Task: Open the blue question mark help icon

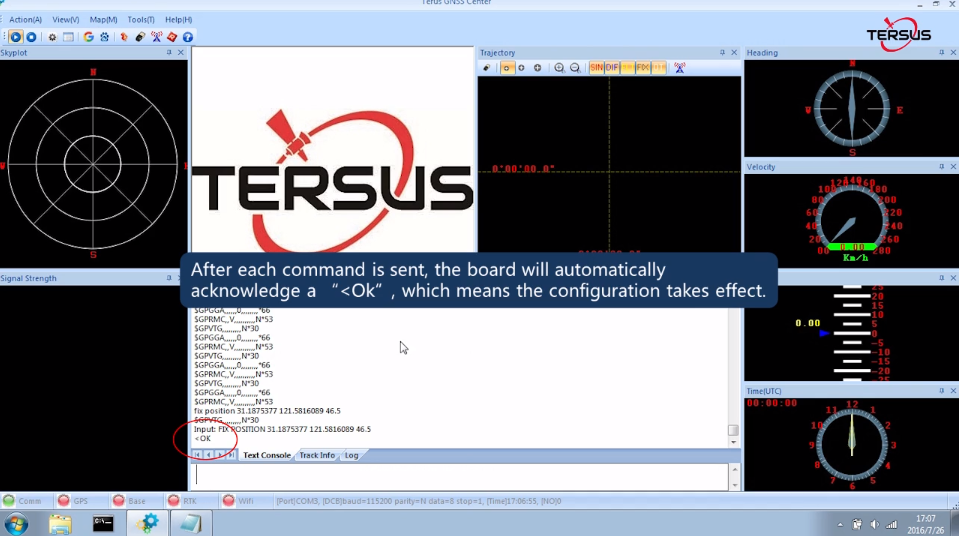Action: click(x=188, y=37)
